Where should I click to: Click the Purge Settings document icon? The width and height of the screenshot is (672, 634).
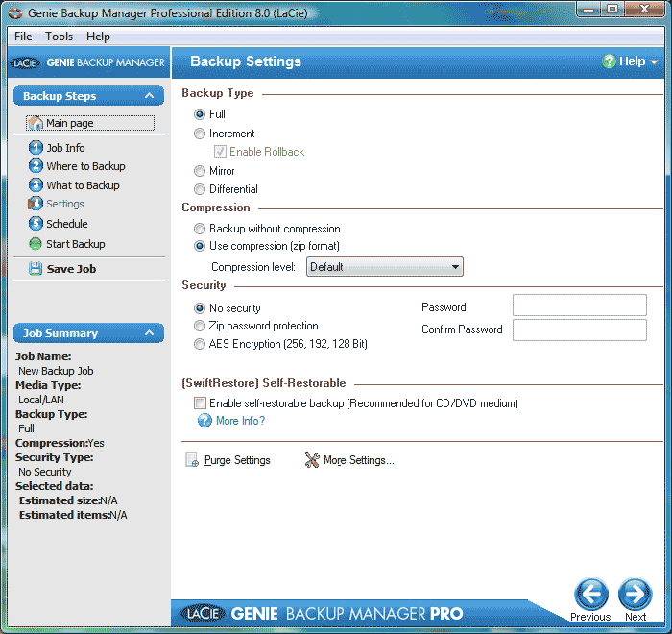pos(192,460)
